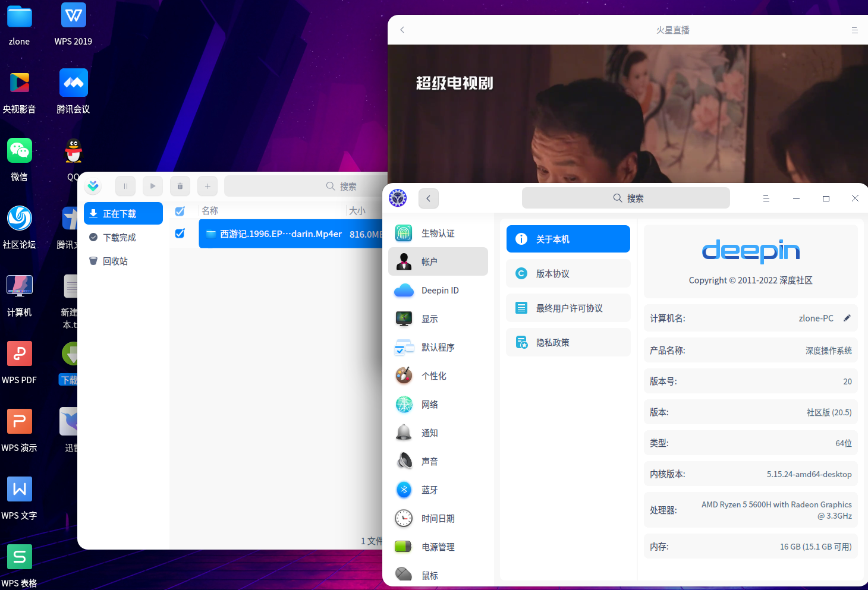The width and height of the screenshot is (868, 590).
Task: Launch 微信 from the desktop
Action: click(19, 150)
